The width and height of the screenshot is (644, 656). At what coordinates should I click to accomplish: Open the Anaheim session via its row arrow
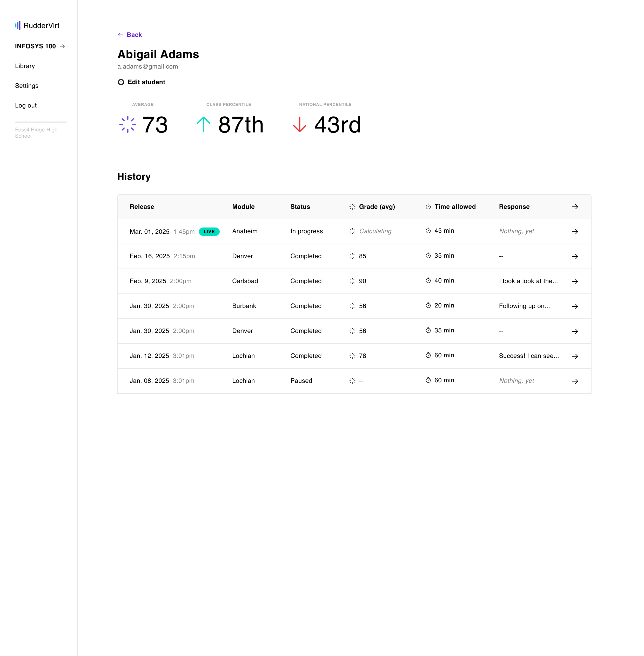575,231
